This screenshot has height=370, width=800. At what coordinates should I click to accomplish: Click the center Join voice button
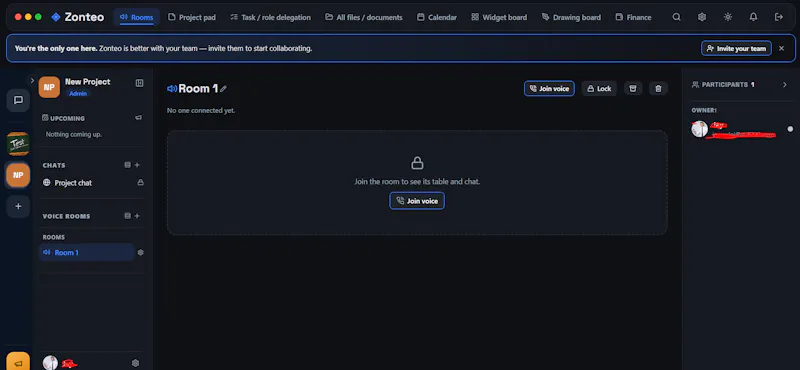click(417, 201)
